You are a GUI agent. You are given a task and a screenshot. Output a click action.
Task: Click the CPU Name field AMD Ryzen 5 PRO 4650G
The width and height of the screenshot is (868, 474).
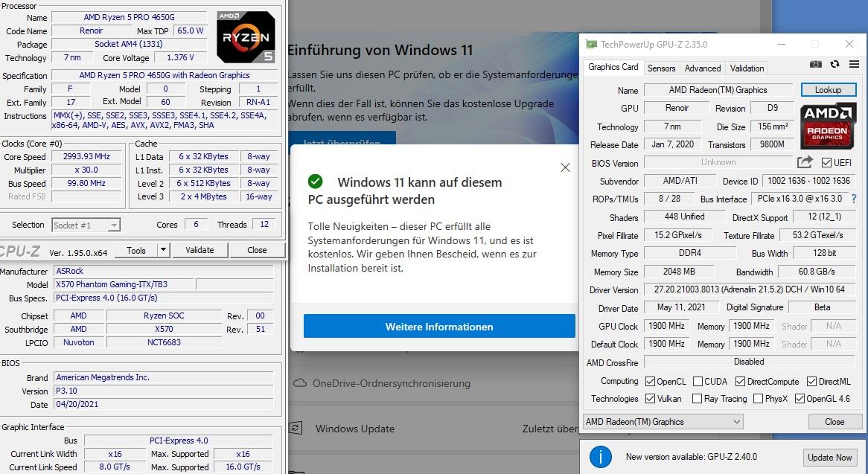[129, 17]
